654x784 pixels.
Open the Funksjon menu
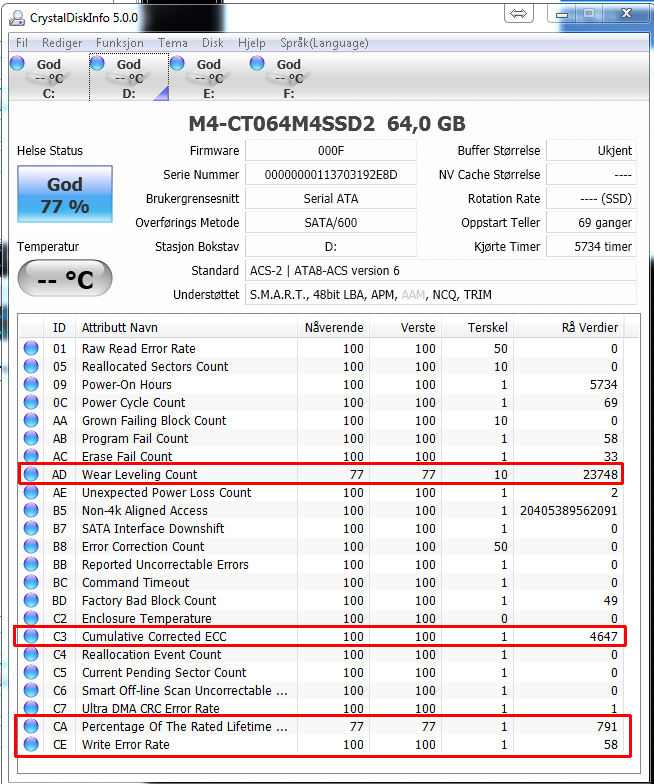[120, 43]
